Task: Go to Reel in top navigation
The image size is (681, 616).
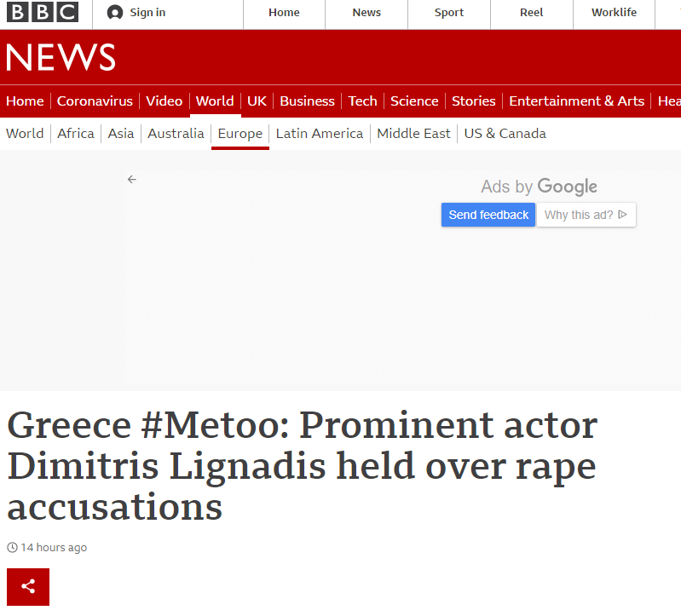Action: coord(531,13)
